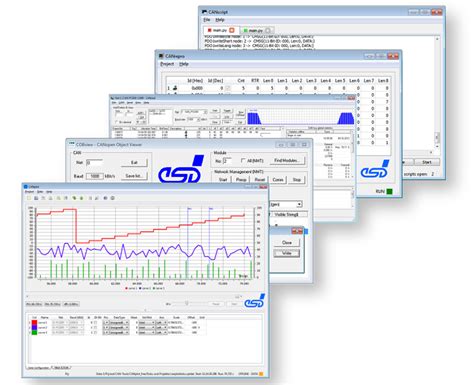The width and height of the screenshot is (474, 385).
Task: Open the data type dropdown for curve 3
Action: coord(119,333)
